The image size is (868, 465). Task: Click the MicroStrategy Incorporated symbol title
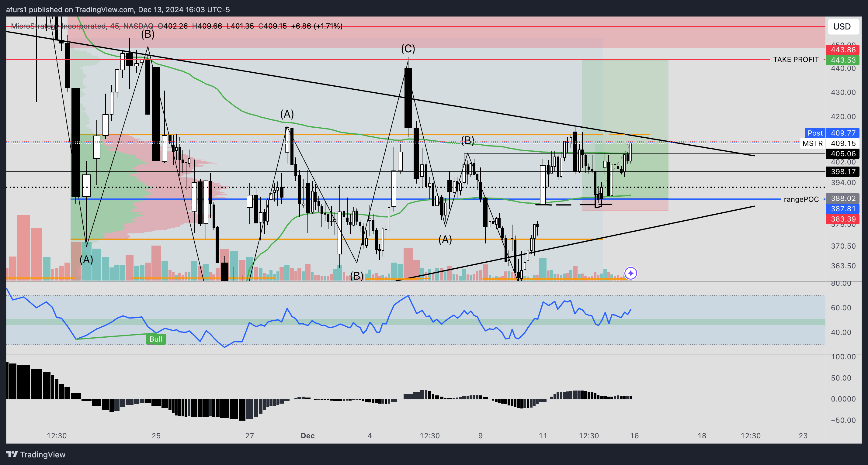[59, 26]
